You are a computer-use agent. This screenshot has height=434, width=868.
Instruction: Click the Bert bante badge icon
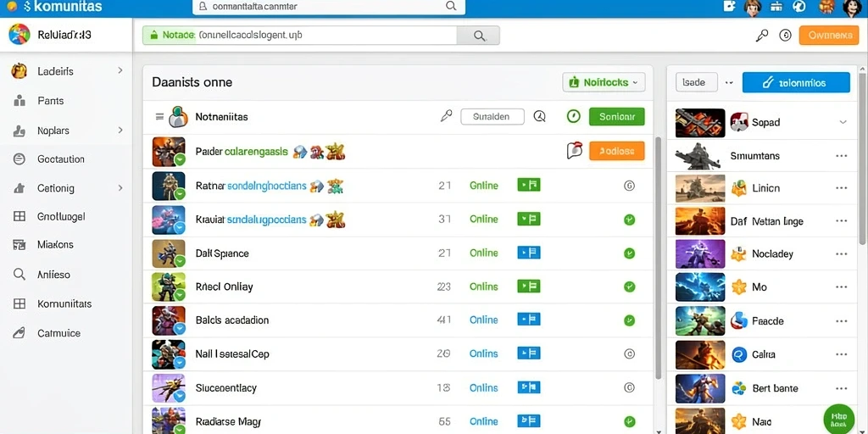(x=739, y=388)
